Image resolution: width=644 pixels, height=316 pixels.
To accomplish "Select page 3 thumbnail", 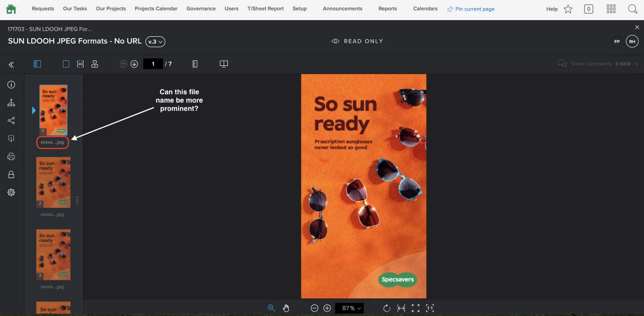I will click(x=53, y=255).
